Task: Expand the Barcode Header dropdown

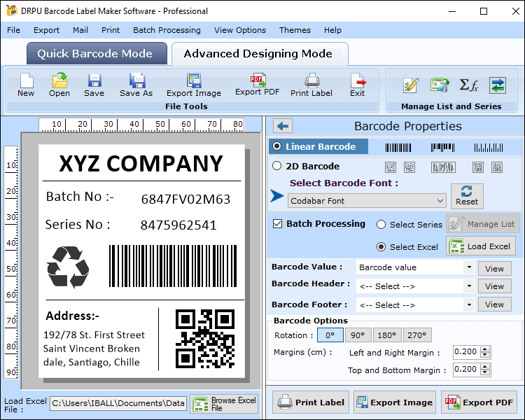Action: point(469,286)
